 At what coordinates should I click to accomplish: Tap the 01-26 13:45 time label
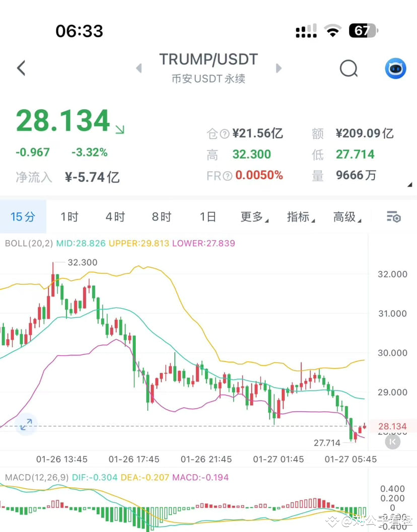click(62, 459)
